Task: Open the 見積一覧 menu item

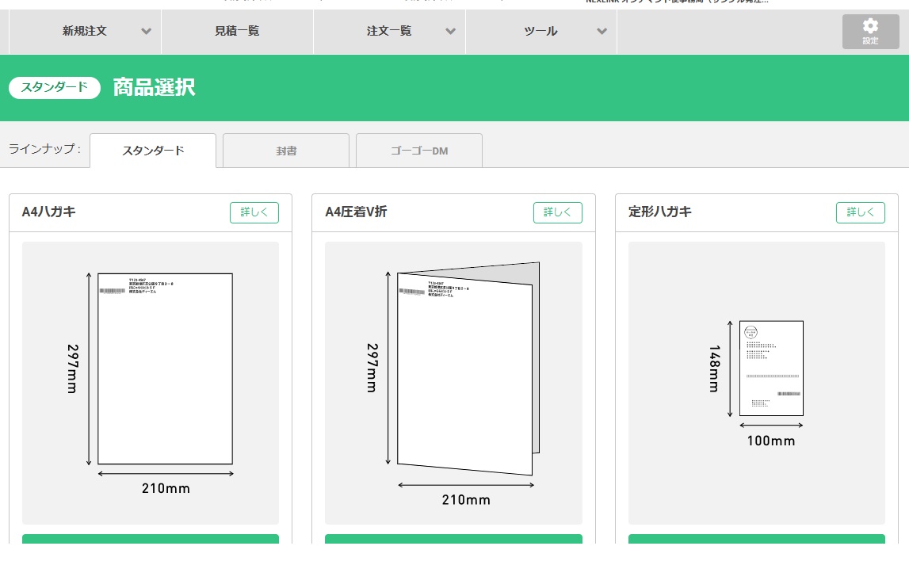Action: point(237,32)
